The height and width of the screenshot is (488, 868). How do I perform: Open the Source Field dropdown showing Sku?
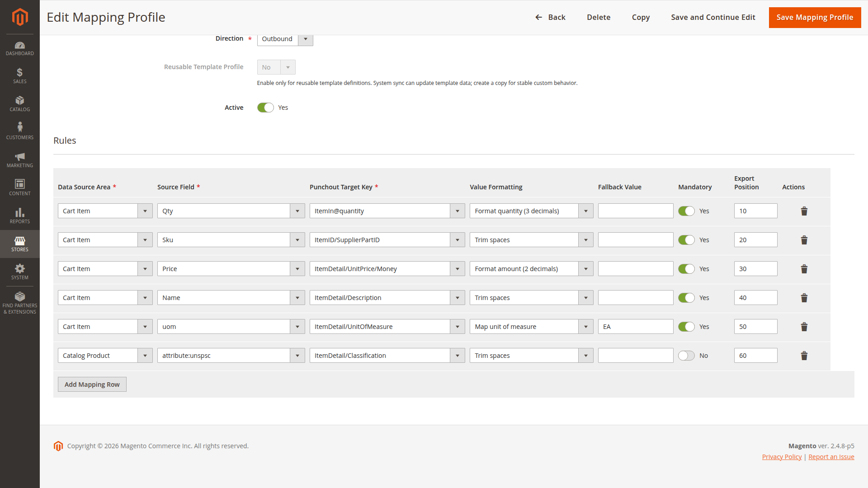[x=231, y=240]
